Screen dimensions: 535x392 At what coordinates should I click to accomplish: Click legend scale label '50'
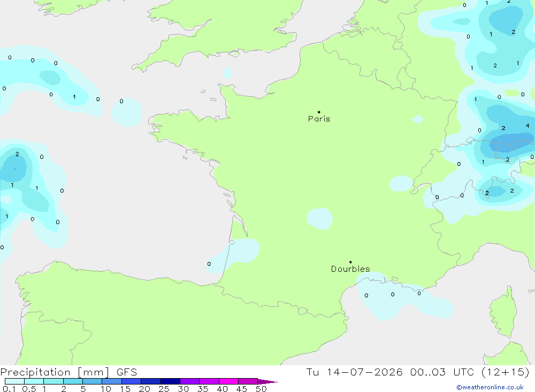[x=261, y=389]
